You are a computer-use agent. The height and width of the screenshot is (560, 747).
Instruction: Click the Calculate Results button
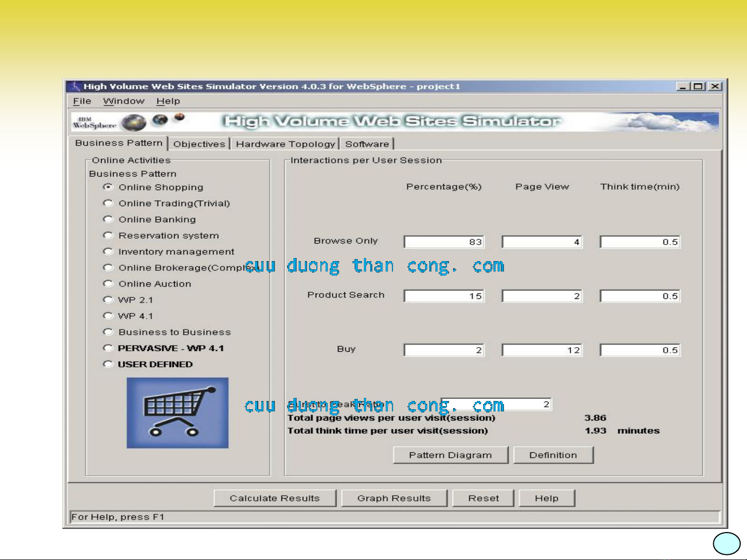coord(275,498)
